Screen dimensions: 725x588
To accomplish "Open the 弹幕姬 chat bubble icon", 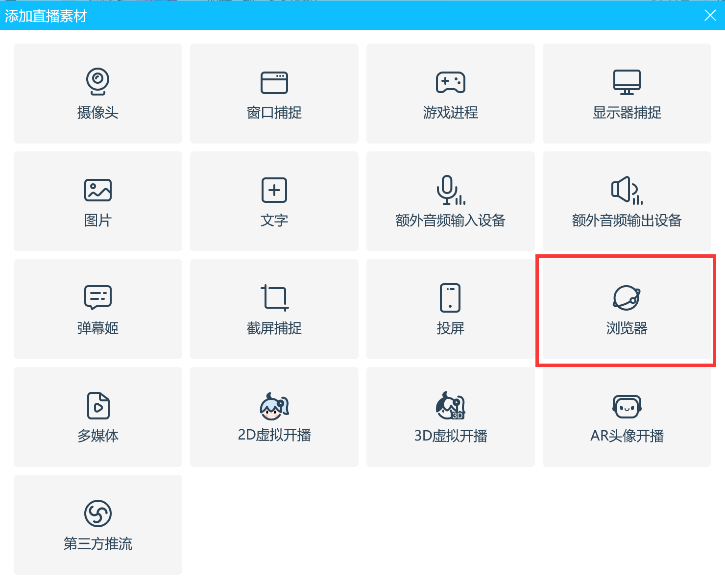I will pyautogui.click(x=98, y=297).
